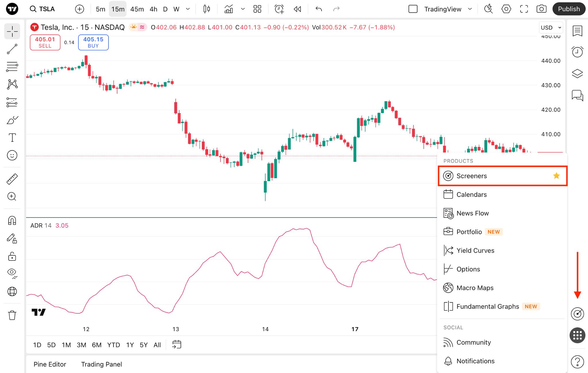Take a chart snapshot with camera icon
Image resolution: width=588 pixels, height=373 pixels.
click(x=541, y=9)
